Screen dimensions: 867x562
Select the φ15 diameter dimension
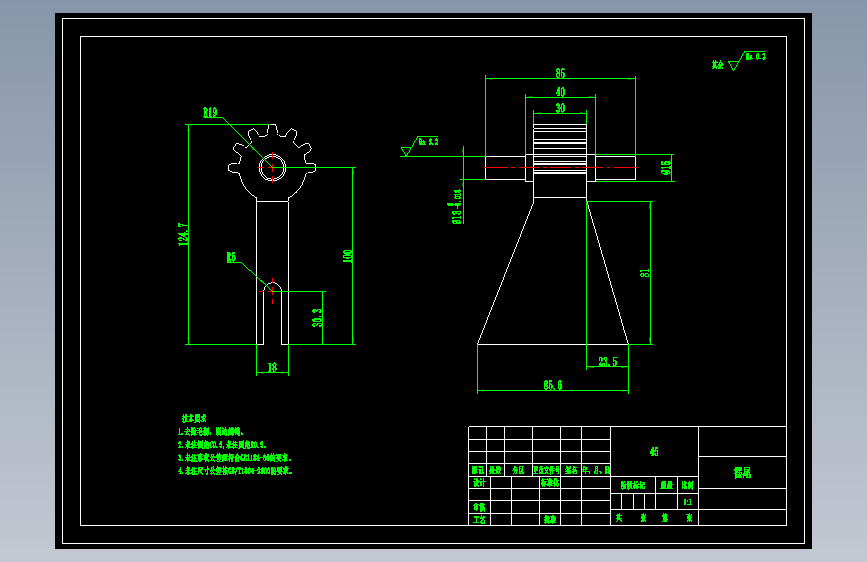pyautogui.click(x=667, y=168)
